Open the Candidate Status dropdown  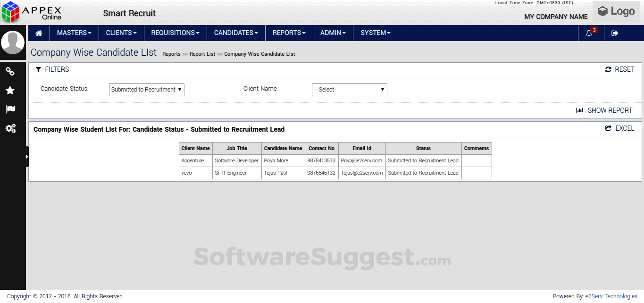click(x=146, y=89)
